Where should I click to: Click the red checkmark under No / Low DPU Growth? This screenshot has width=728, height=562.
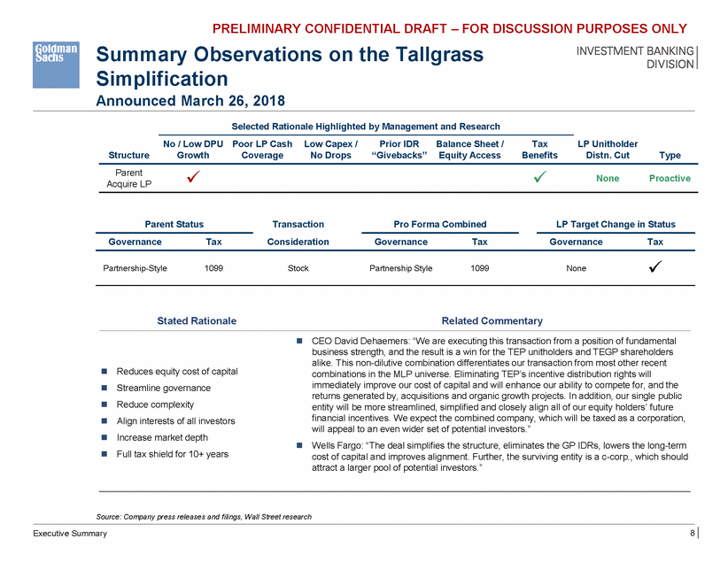tap(193, 177)
